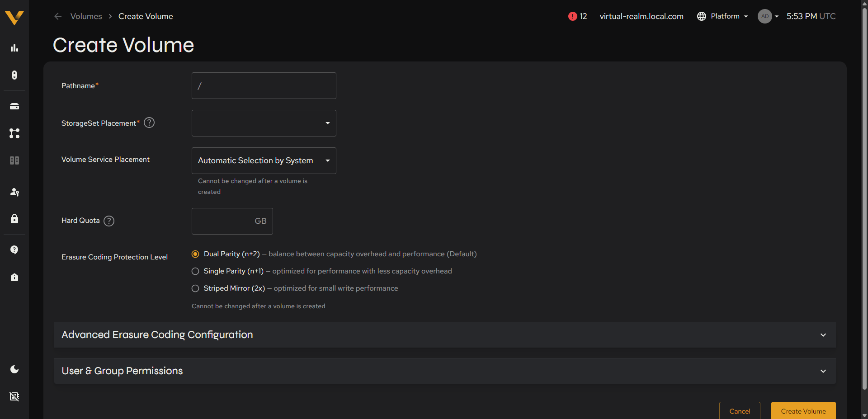This screenshot has width=868, height=419.
Task: Show help for Hard Quota
Action: coord(109,221)
